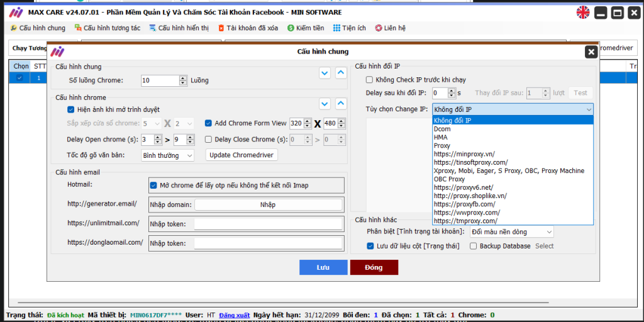Click the Delay Open chrome maximum field 9
The width and height of the screenshot is (644, 322).
[180, 140]
